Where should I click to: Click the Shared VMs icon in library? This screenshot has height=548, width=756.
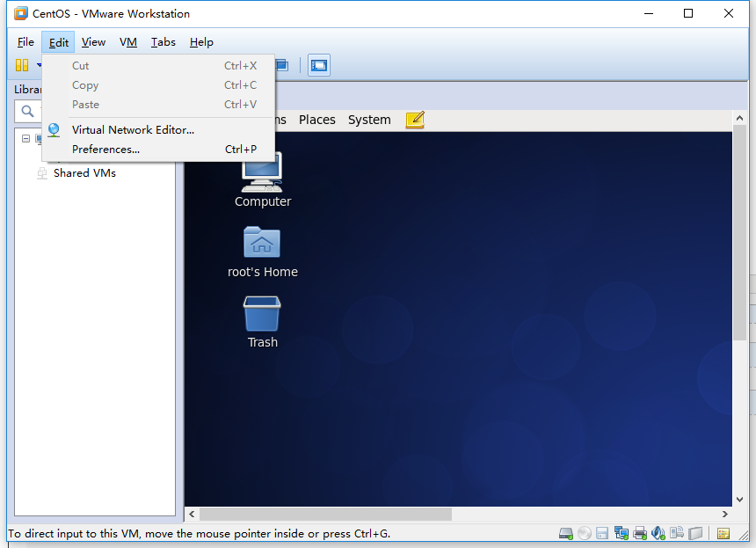42,173
